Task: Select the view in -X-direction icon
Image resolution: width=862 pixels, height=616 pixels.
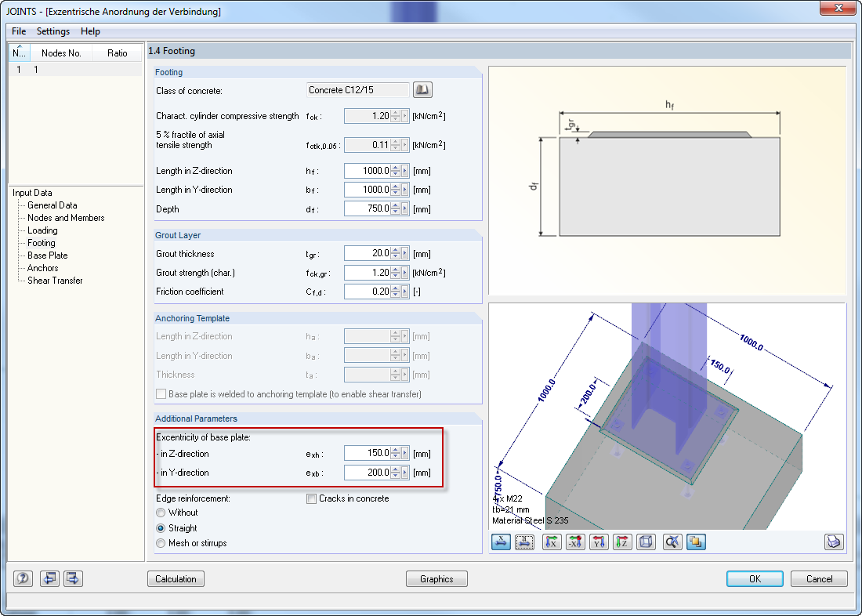Action: tap(574, 542)
